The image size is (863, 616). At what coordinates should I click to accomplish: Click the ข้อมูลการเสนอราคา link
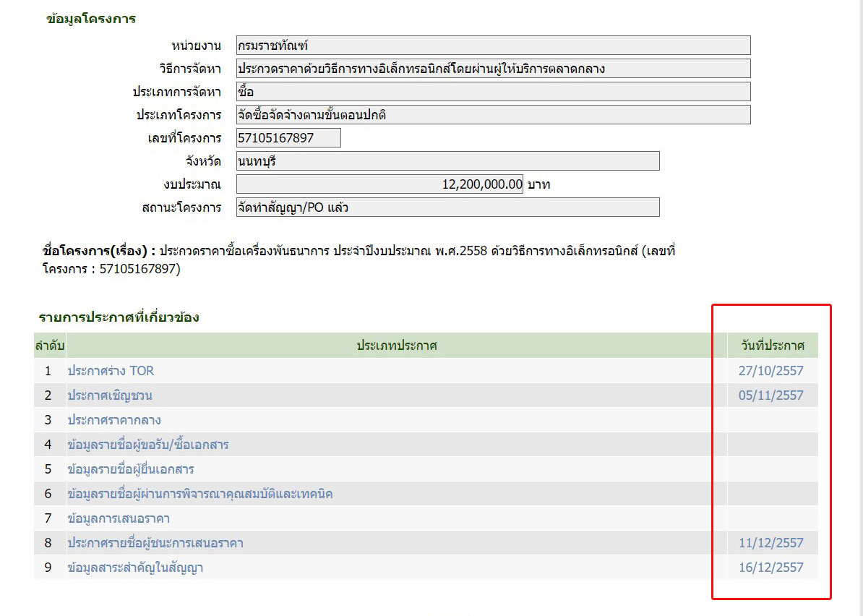coord(119,518)
